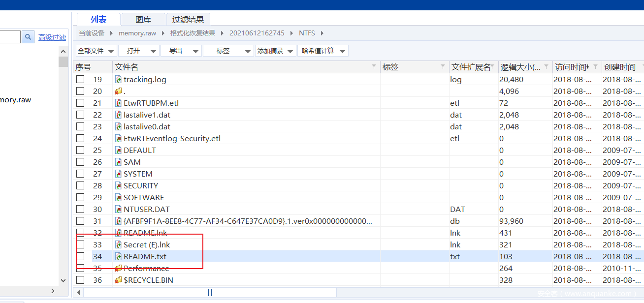Screen dimensions: 644x303
Task: Sort by 逻辑大小 column header
Action: pos(520,67)
